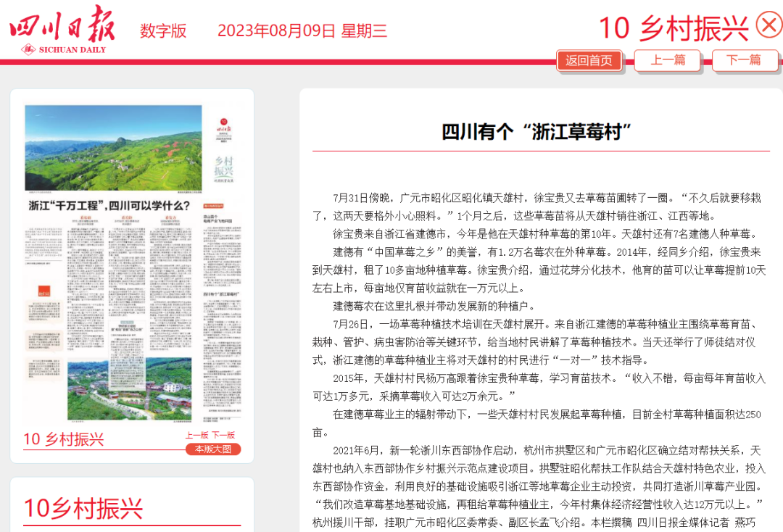
Task: Go to next article via 下一篇
Action: pyautogui.click(x=744, y=60)
